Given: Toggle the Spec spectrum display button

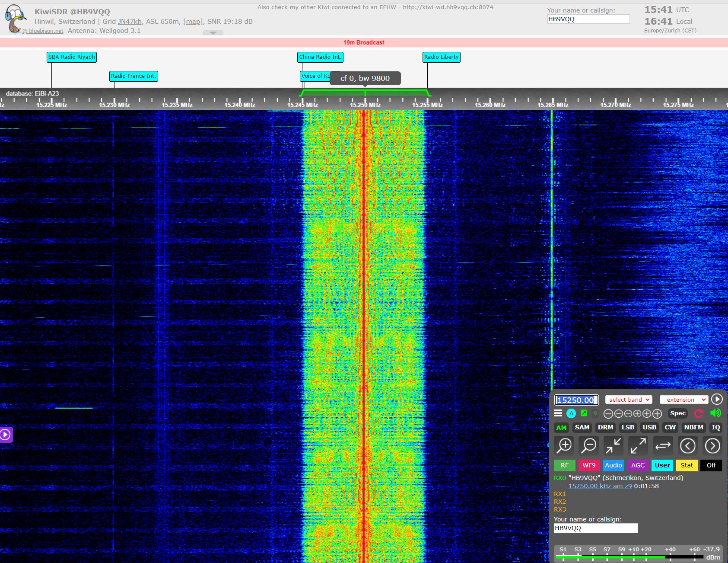Looking at the screenshot, I should pyautogui.click(x=678, y=413).
